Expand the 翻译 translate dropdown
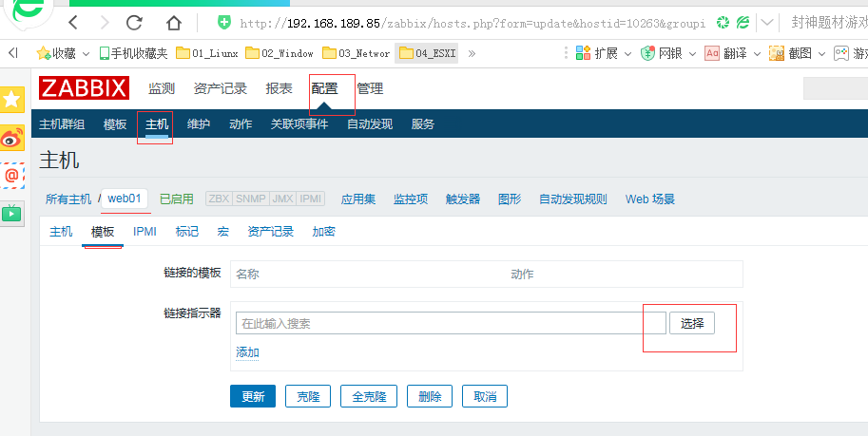 click(755, 53)
